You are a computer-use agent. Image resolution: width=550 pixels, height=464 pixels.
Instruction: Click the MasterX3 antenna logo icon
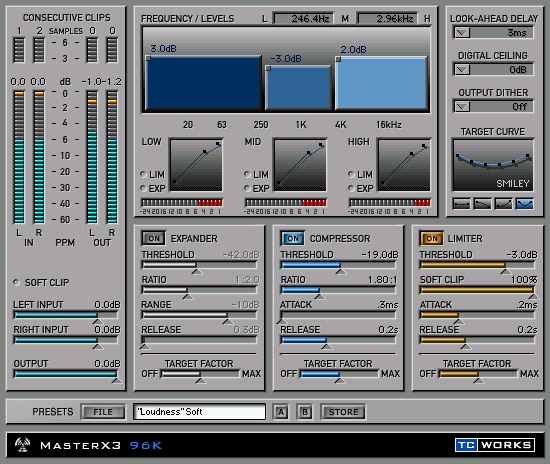click(22, 445)
